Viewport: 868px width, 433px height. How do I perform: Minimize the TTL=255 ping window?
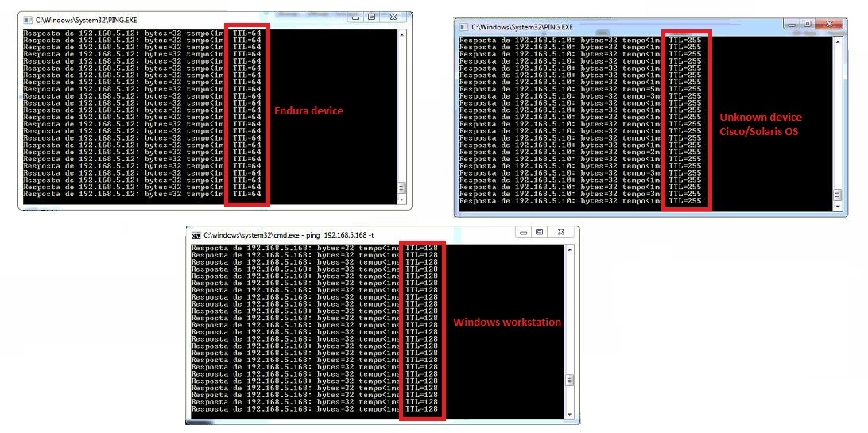click(x=791, y=24)
